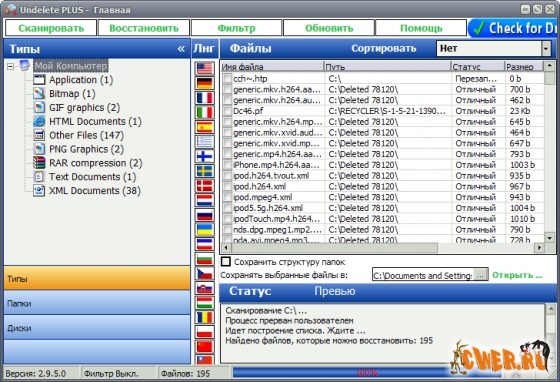Open the Фильтр button
The height and width of the screenshot is (382, 560).
[236, 28]
